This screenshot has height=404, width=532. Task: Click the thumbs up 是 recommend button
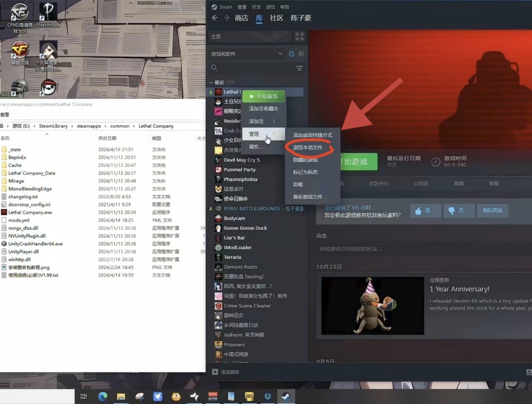426,211
